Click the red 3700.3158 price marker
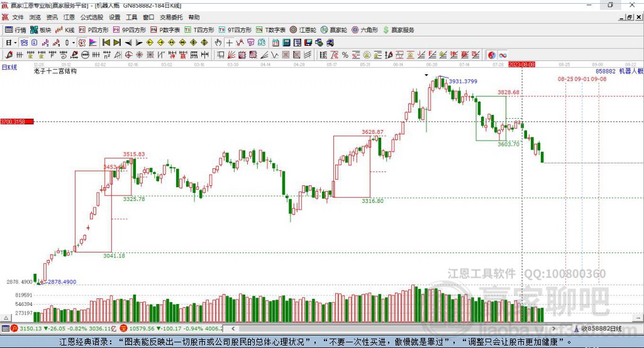 coord(17,121)
